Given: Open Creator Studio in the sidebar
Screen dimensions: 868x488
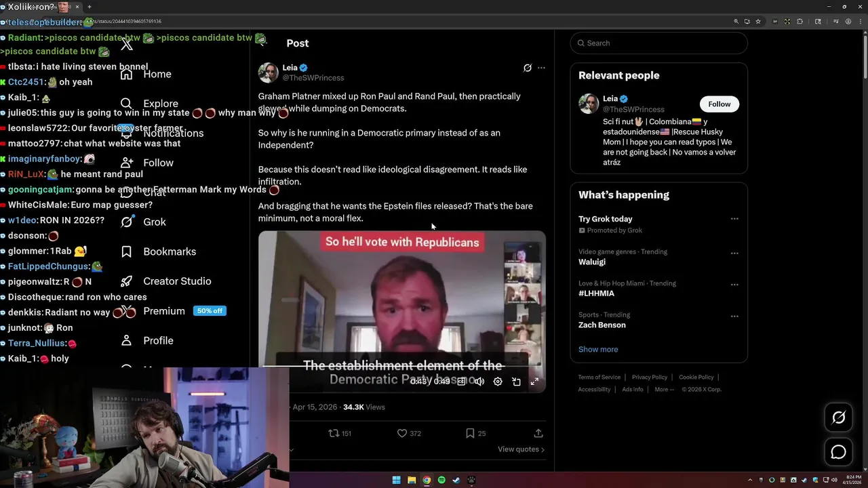Looking at the screenshot, I should click(x=177, y=281).
